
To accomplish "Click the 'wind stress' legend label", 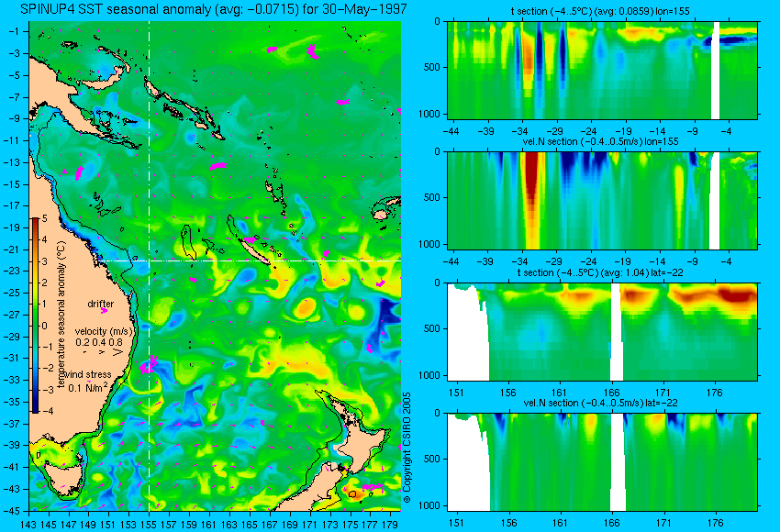I will (x=88, y=375).
